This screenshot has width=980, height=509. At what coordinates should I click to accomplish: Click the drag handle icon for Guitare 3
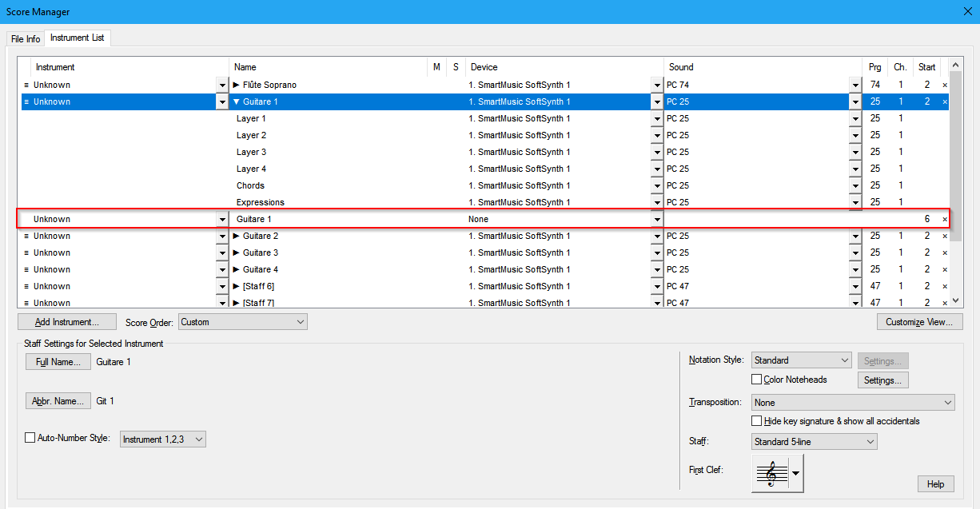point(26,253)
